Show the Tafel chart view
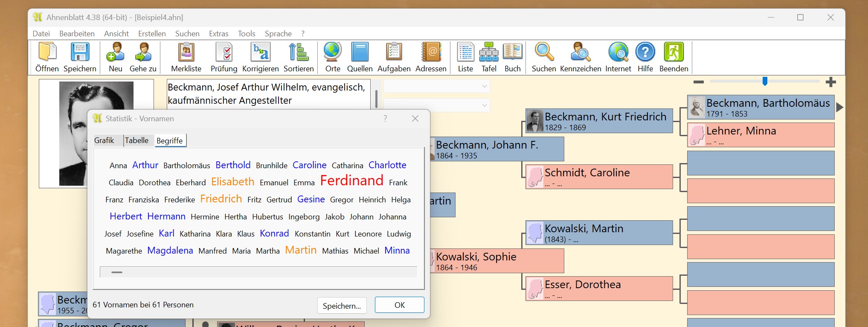Viewport: 868px width, 327px height. pyautogui.click(x=489, y=53)
